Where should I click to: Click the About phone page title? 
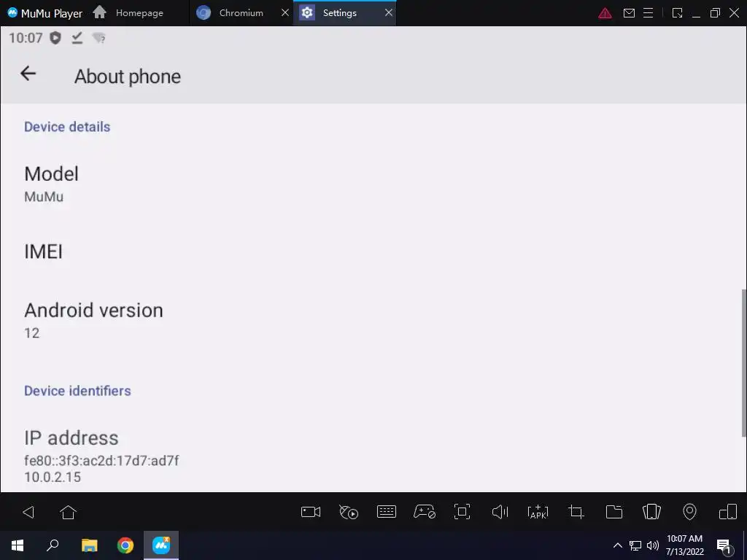pyautogui.click(x=128, y=77)
